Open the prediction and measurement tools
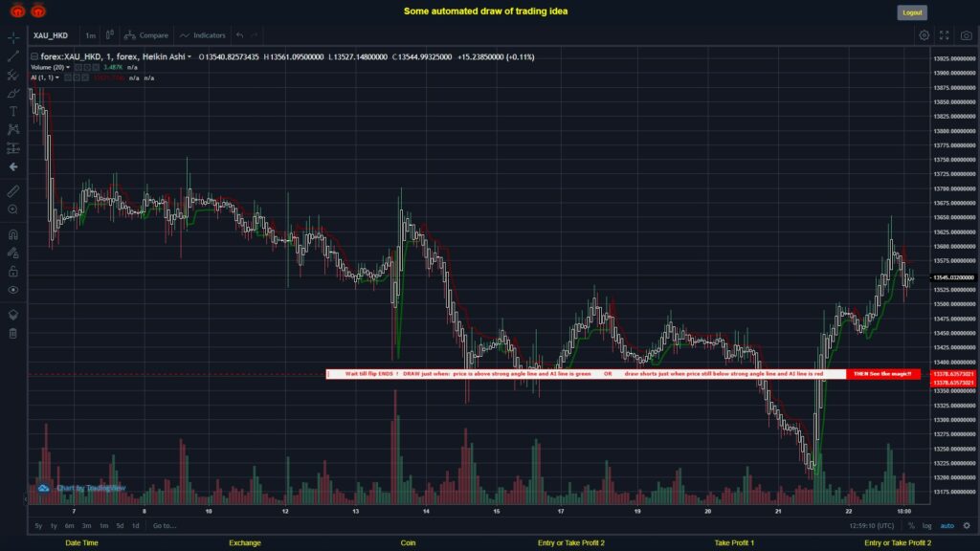 (13, 148)
